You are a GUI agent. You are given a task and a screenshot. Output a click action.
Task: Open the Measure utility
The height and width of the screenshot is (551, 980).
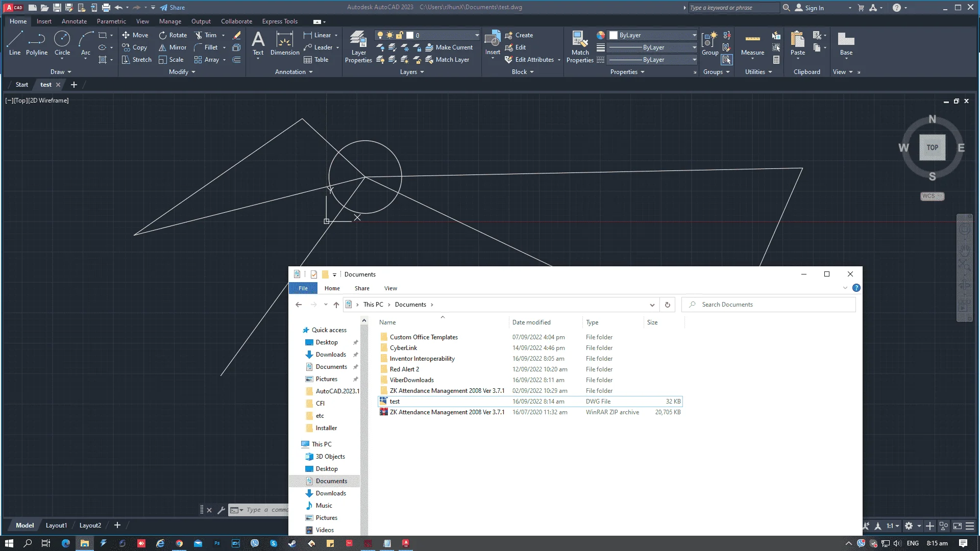coord(752,44)
